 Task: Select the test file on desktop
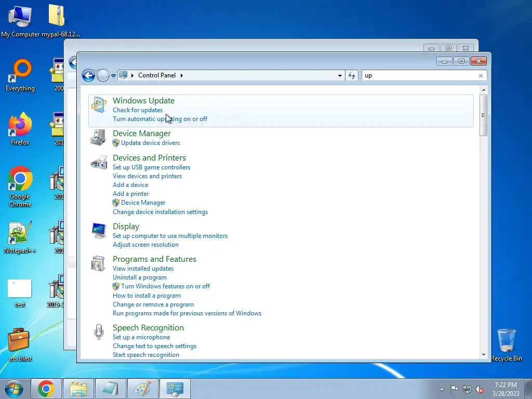(20, 294)
